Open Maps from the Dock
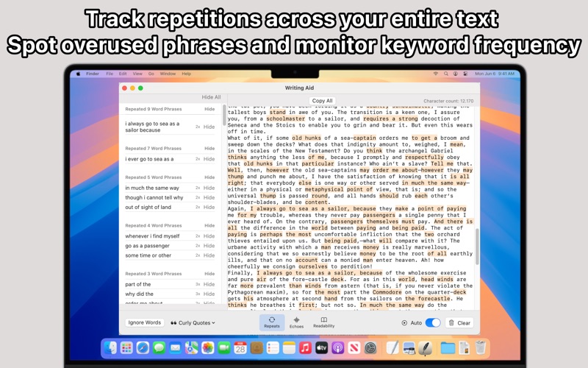This screenshot has width=588, height=368. tap(191, 347)
